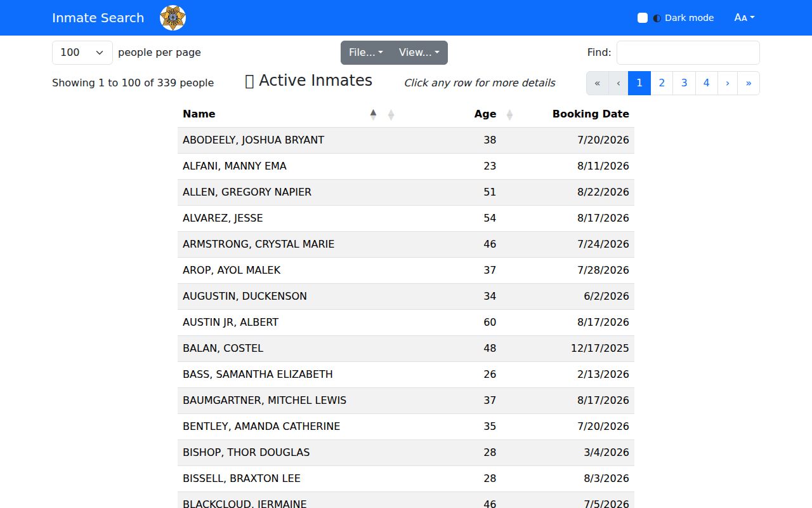Viewport: 812px width, 508px height.
Task: Select the BISHOP, THOR DOUGLAS row
Action: [x=406, y=453]
